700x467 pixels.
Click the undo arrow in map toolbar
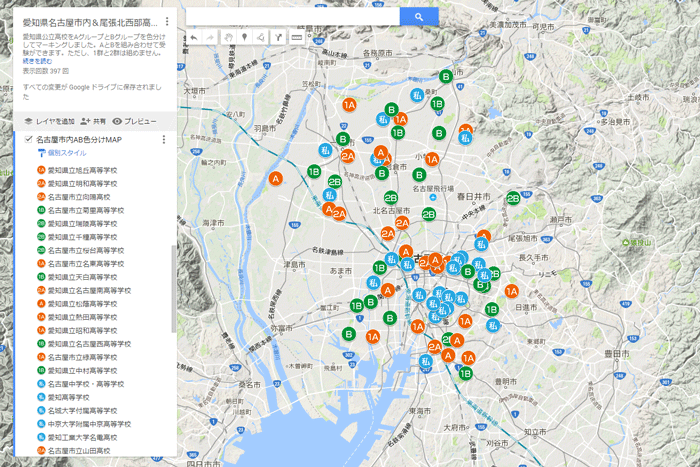(194, 38)
